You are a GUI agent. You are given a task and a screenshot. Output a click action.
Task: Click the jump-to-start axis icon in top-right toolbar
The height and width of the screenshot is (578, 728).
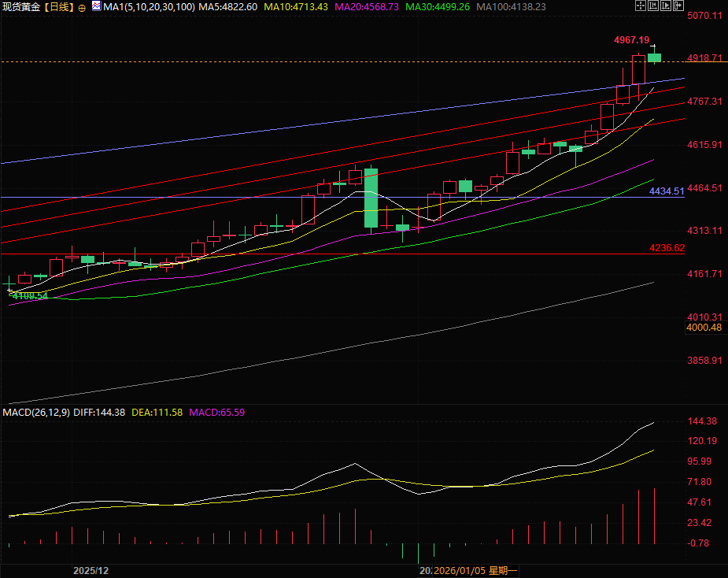pos(652,6)
